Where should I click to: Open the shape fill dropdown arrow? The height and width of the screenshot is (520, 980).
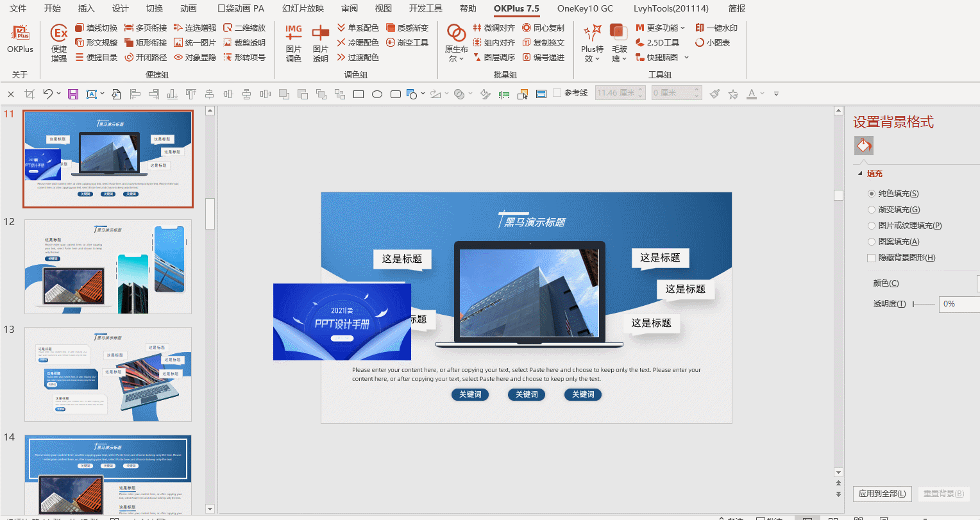click(423, 94)
